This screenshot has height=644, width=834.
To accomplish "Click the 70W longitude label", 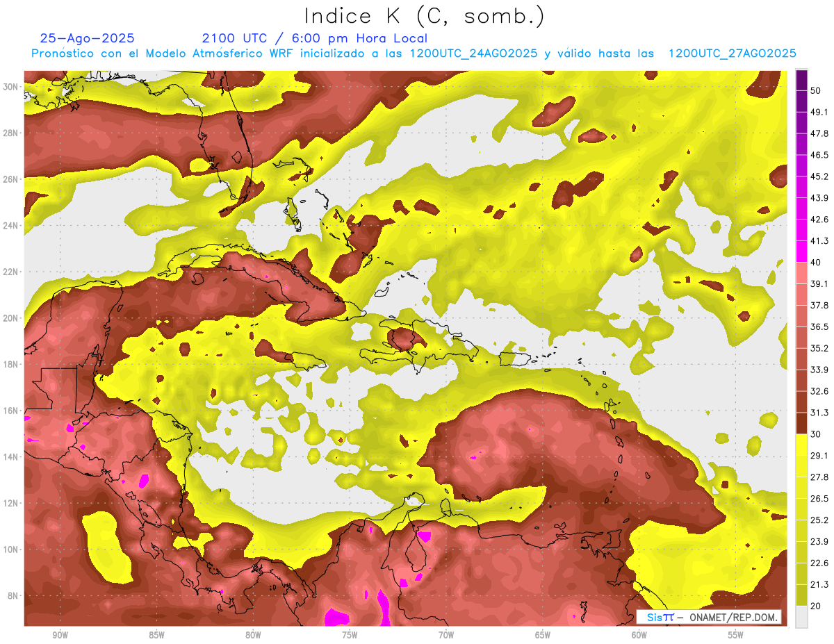I will [x=446, y=635].
